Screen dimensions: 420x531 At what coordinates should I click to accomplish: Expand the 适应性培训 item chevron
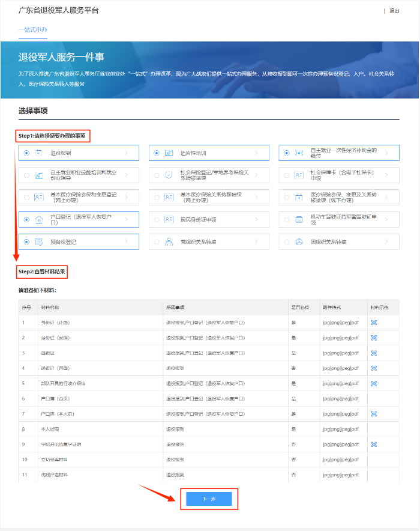coord(256,153)
